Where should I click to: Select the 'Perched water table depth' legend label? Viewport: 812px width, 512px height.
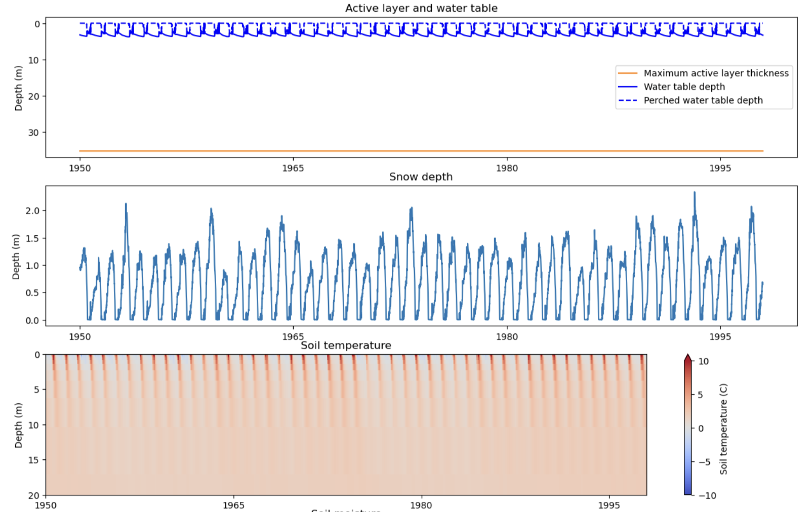pos(703,101)
